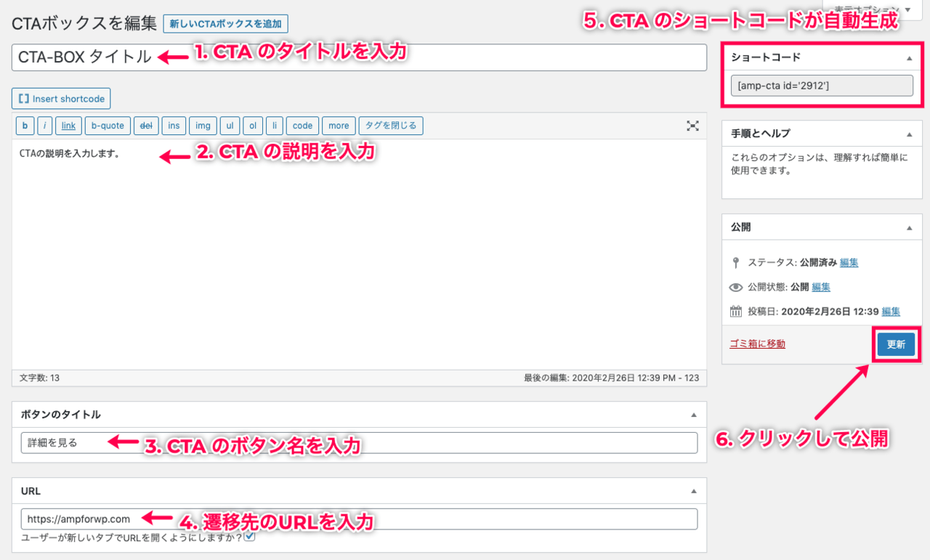This screenshot has width=930, height=560.
Task: Start an ordered list with ol
Action: pos(253,126)
